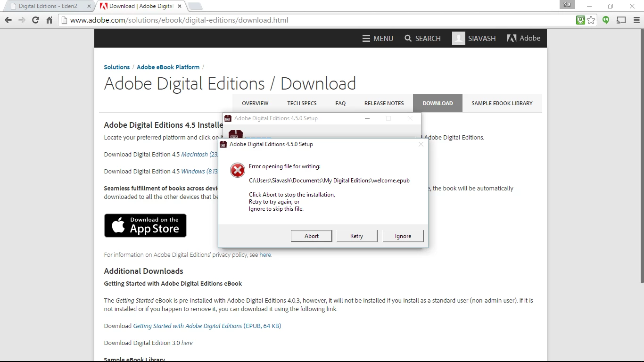Click the Cast screen icon in the toolbar

point(621,20)
